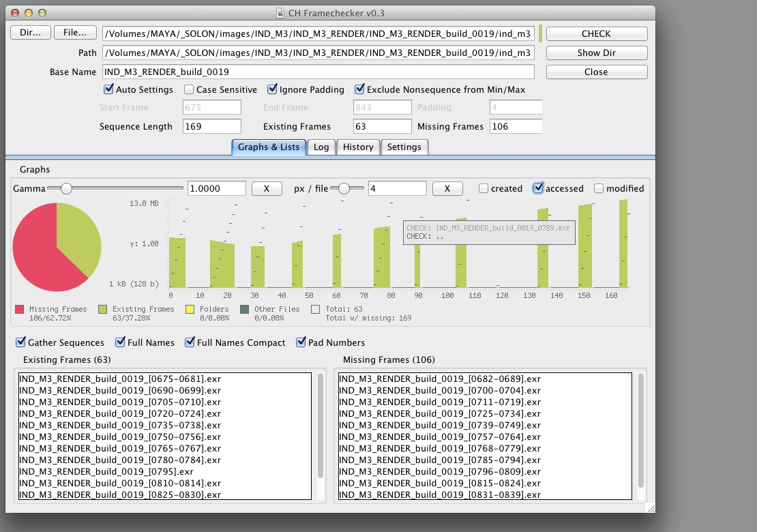Image resolution: width=757 pixels, height=532 pixels.
Task: Uncheck the Pad Numbers checkbox
Action: 301,342
